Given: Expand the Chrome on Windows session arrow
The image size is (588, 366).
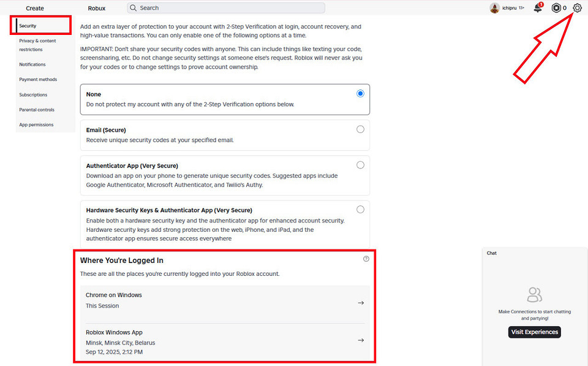Looking at the screenshot, I should 361,303.
